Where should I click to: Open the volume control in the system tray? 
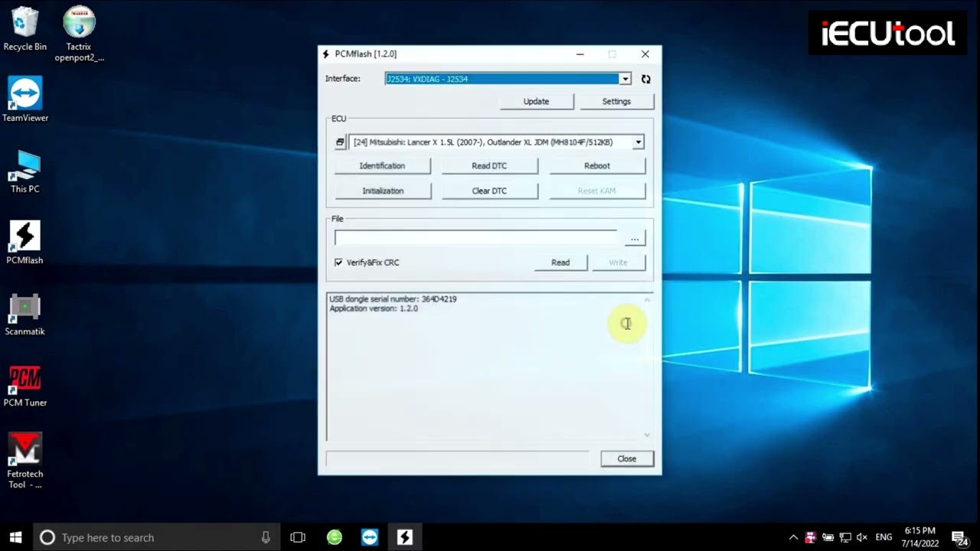[862, 537]
